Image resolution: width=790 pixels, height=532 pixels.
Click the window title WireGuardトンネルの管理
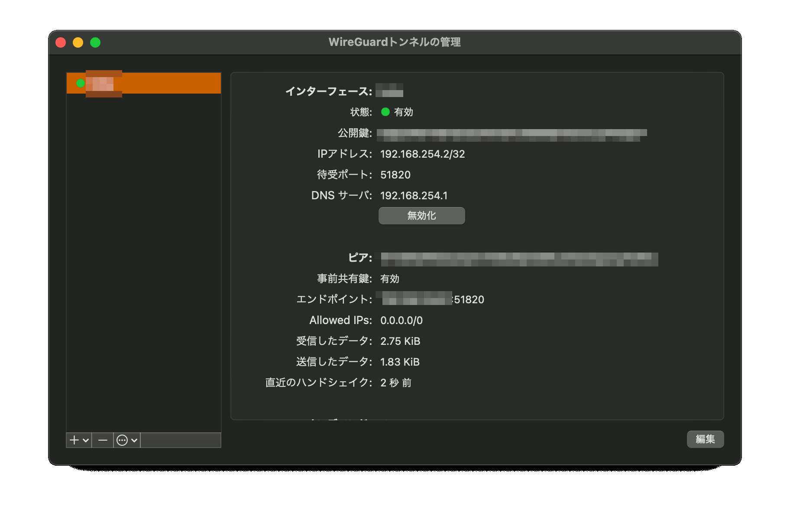click(395, 42)
